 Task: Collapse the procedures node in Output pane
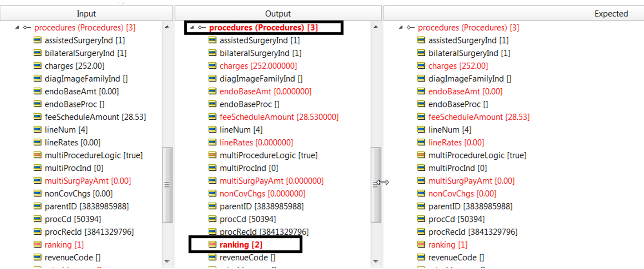point(192,28)
